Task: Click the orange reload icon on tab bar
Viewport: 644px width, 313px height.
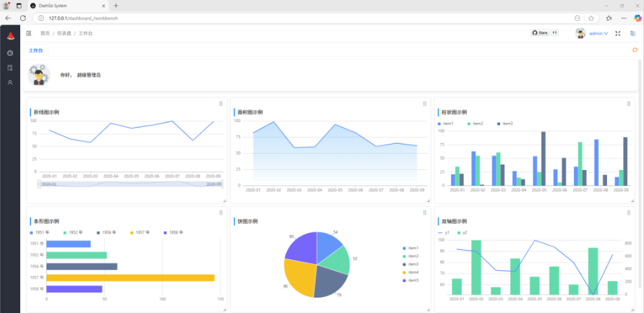Action: point(635,50)
